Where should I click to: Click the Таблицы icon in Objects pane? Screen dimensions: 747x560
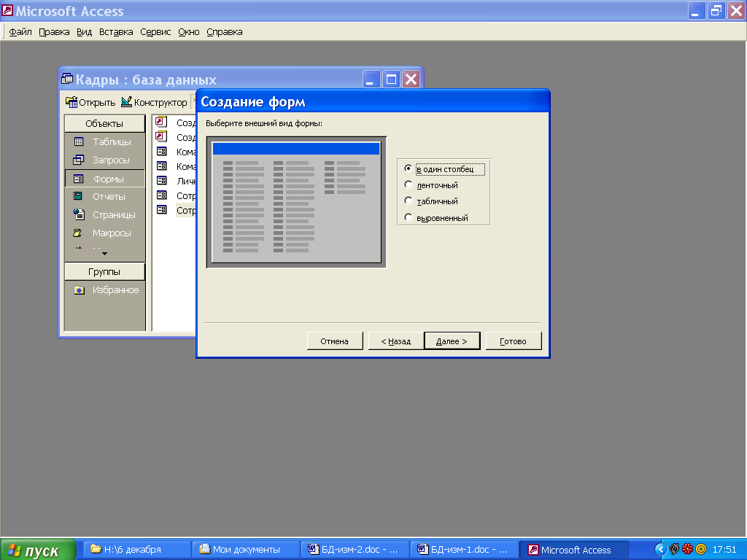79,141
